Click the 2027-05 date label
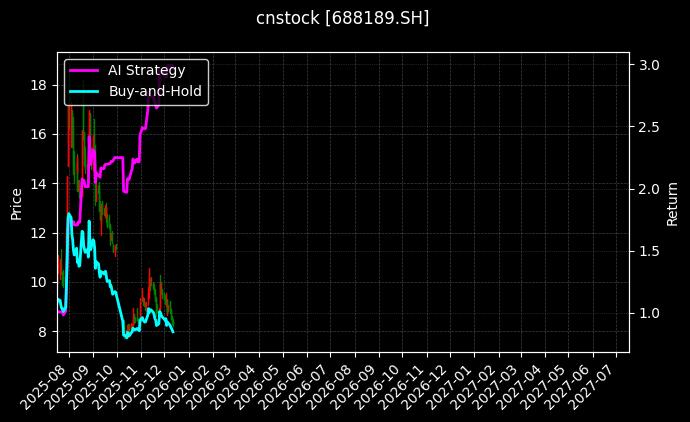690x422 pixels. [x=543, y=387]
